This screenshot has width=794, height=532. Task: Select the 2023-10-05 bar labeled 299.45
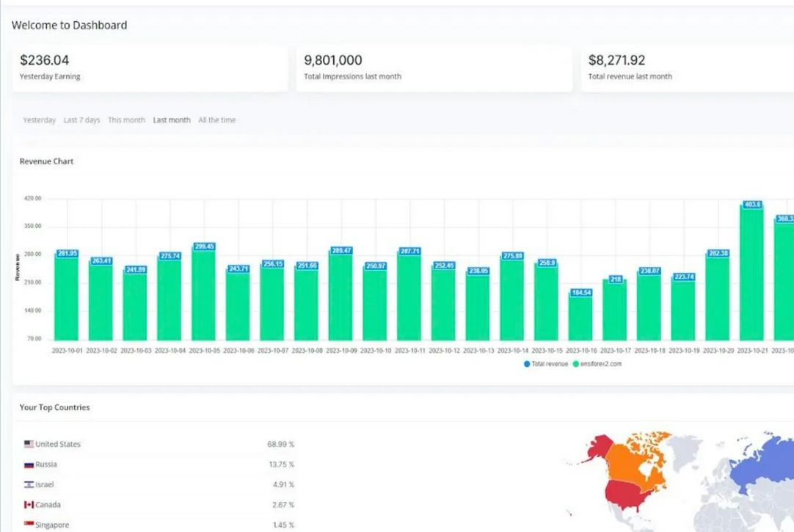pos(203,295)
